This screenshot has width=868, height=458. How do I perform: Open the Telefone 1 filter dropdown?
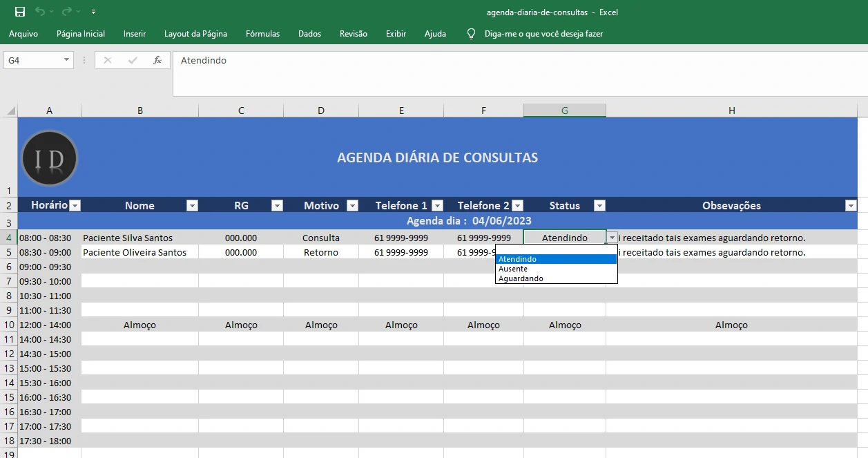(438, 205)
